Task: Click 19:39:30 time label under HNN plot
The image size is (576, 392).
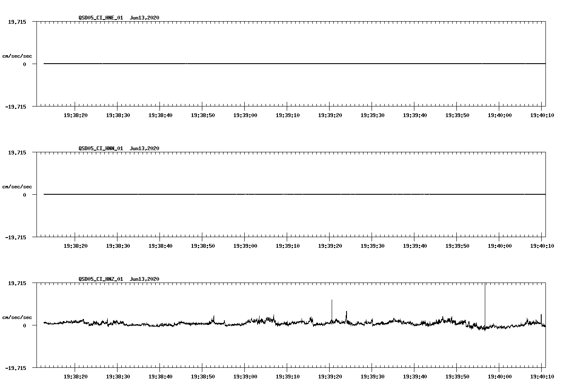Action: point(372,246)
